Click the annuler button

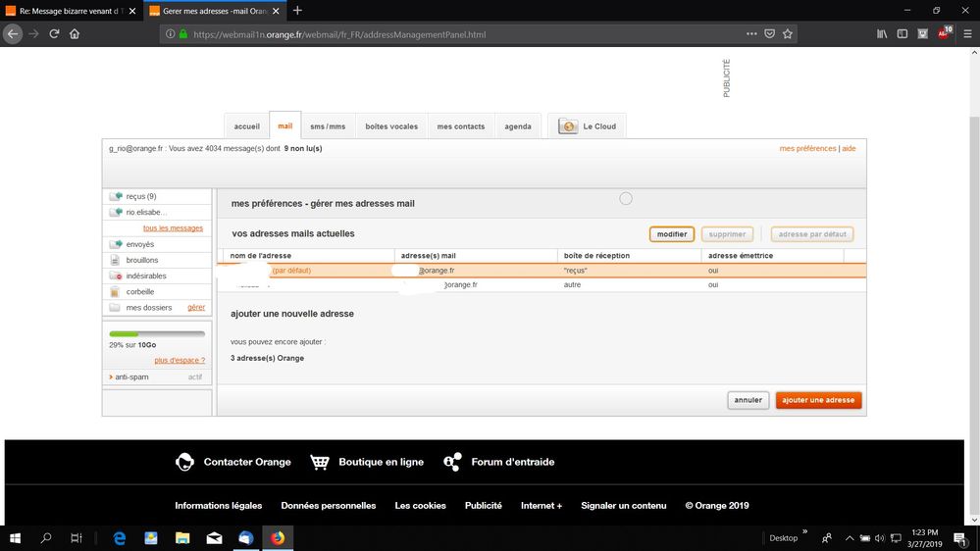pos(748,400)
